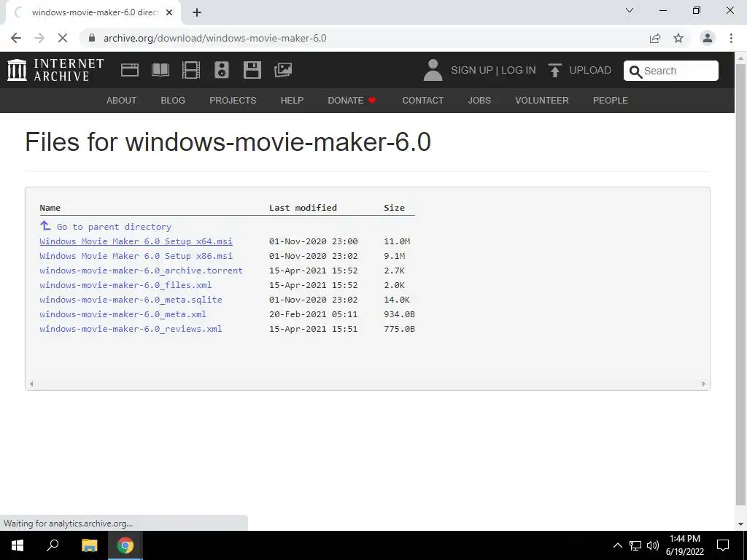The height and width of the screenshot is (560, 747).
Task: Click Chrome icon in taskbar
Action: click(125, 545)
